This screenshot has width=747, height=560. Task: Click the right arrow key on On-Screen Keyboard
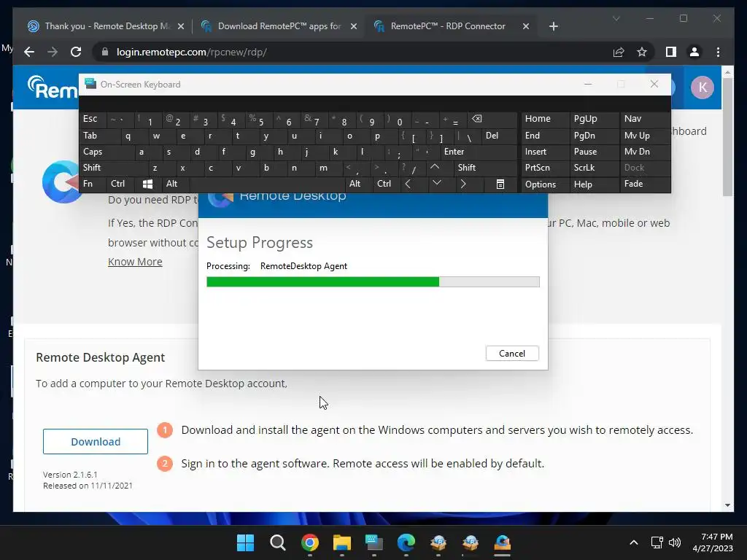tap(463, 184)
